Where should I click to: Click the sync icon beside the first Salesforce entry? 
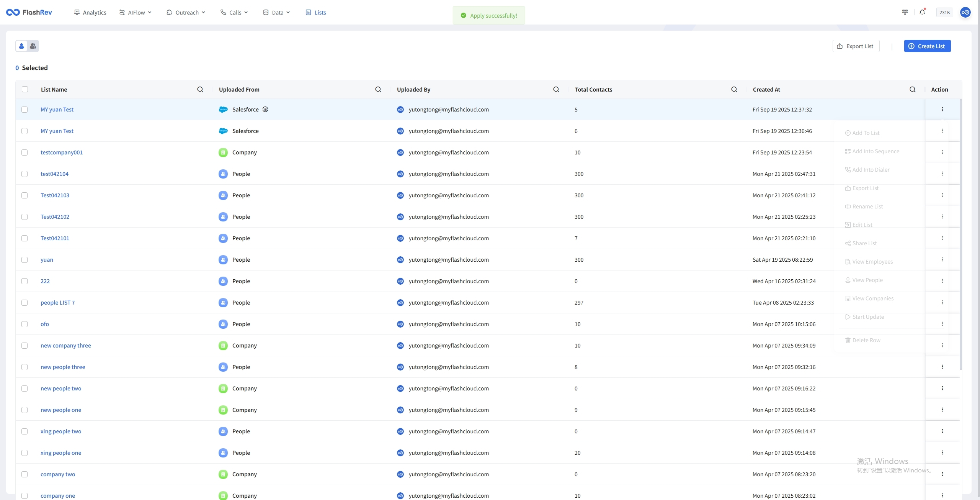pos(265,110)
